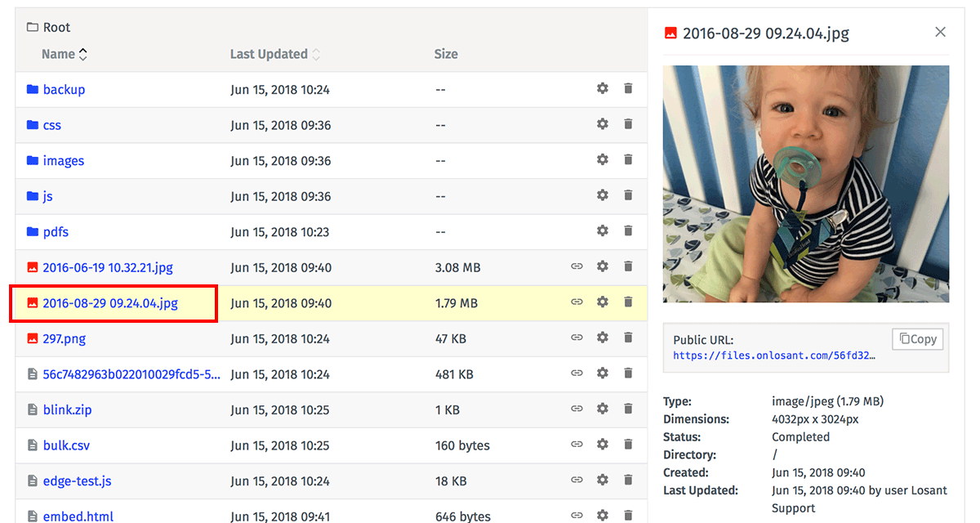980x523 pixels.
Task: Click the Root folder icon in breadcrumb
Action: point(33,27)
